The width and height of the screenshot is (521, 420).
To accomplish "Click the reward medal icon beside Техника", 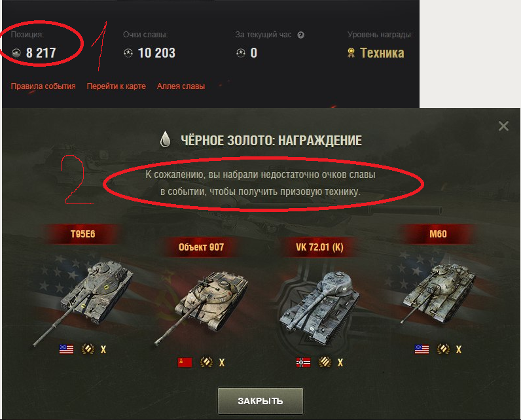I will click(351, 53).
